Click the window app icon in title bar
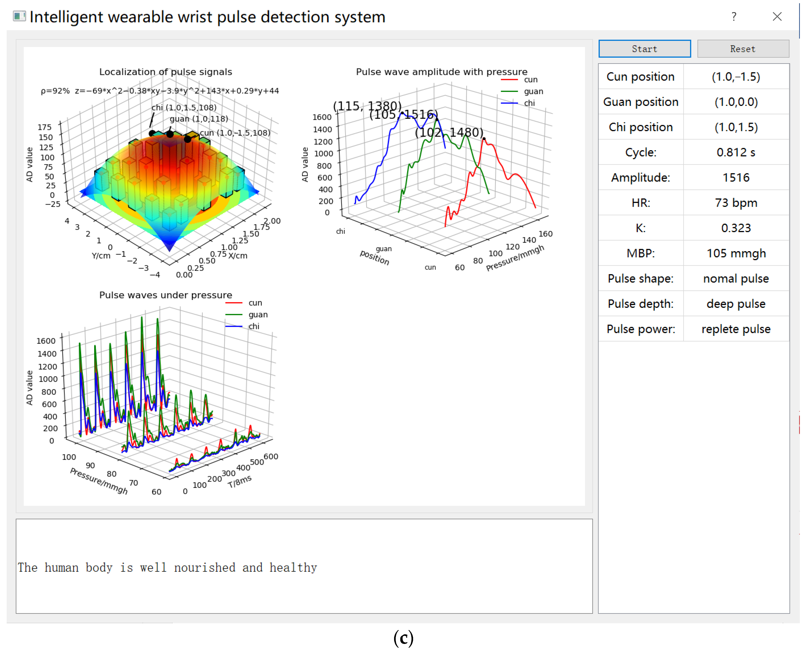 click(x=19, y=16)
